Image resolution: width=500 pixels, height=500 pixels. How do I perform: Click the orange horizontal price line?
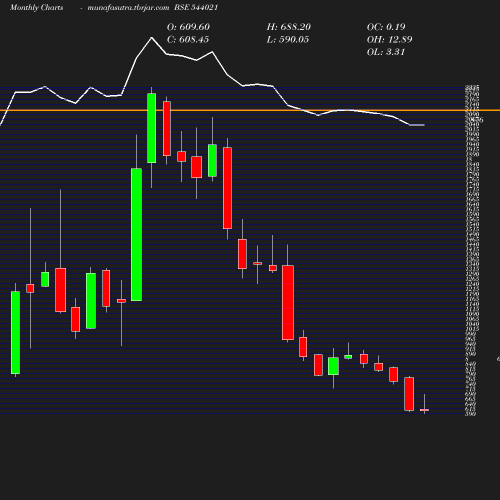[250, 110]
